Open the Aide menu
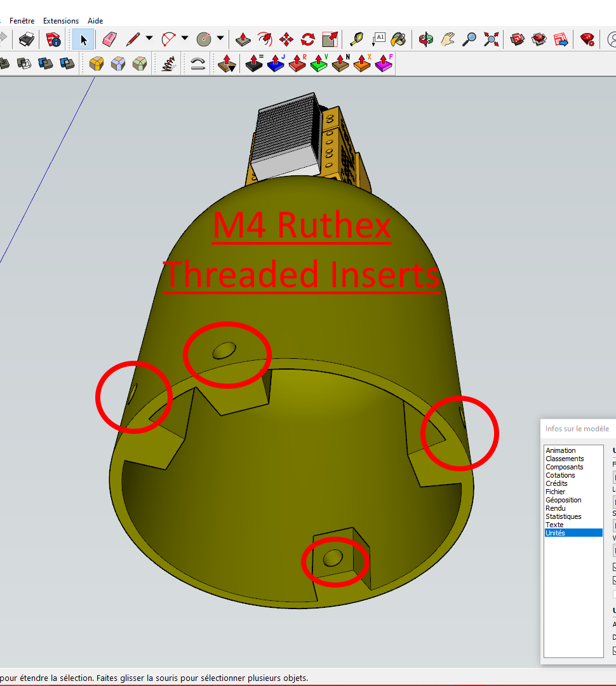 click(x=95, y=20)
